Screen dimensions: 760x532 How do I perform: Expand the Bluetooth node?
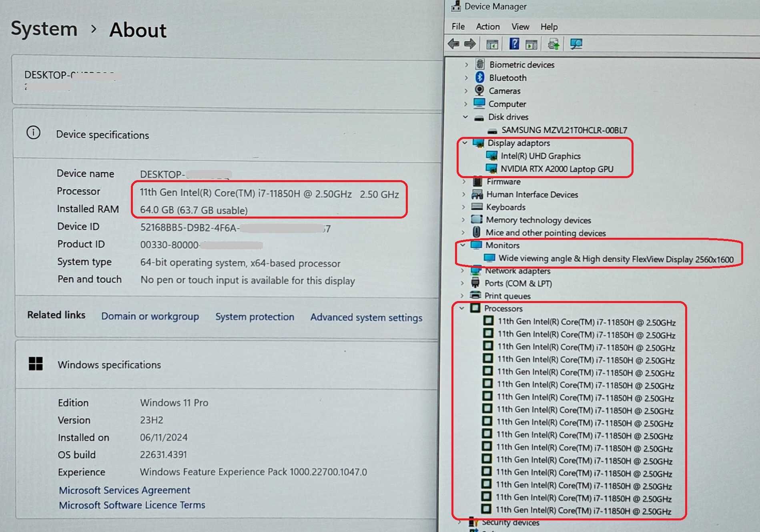pos(466,78)
